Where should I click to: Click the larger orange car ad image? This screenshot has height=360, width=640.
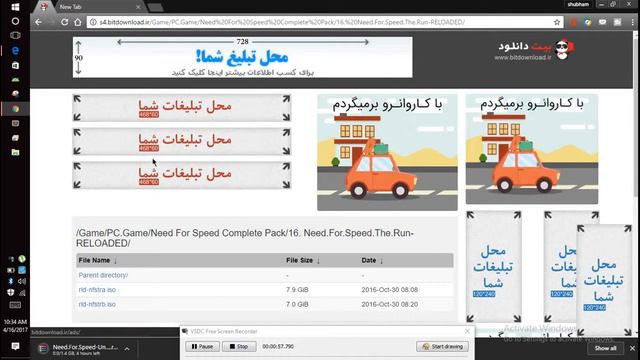pos(387,153)
